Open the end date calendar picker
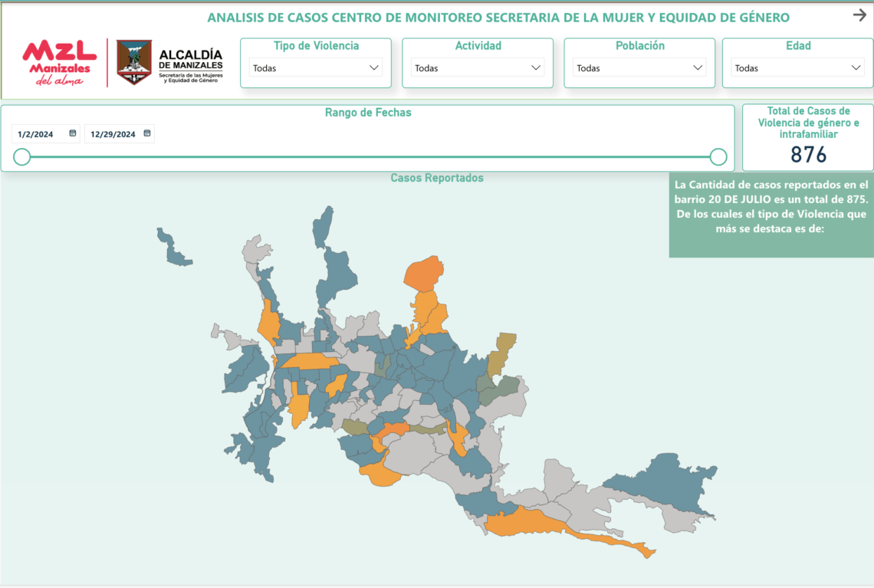The width and height of the screenshot is (874, 588). coord(147,133)
